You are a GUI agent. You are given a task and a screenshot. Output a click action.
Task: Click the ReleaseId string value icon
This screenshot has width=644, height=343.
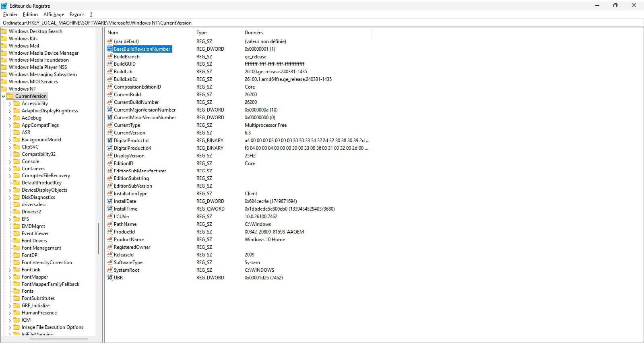coord(109,254)
